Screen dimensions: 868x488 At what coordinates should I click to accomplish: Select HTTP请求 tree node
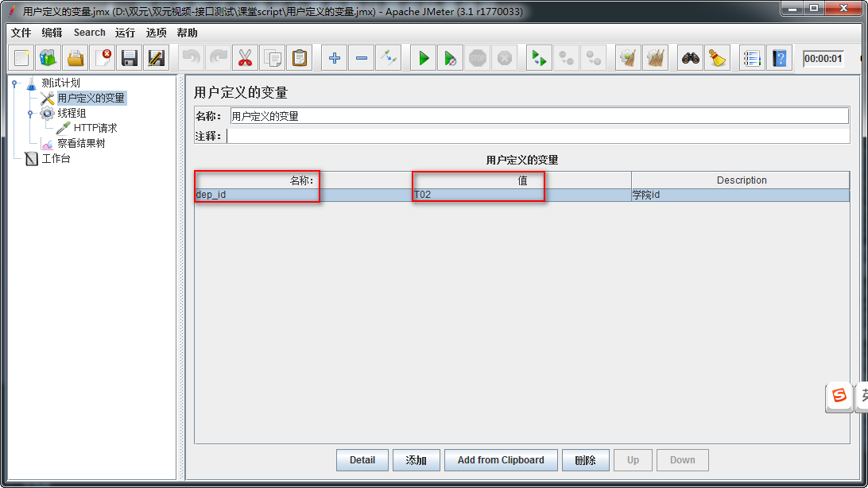click(x=95, y=128)
